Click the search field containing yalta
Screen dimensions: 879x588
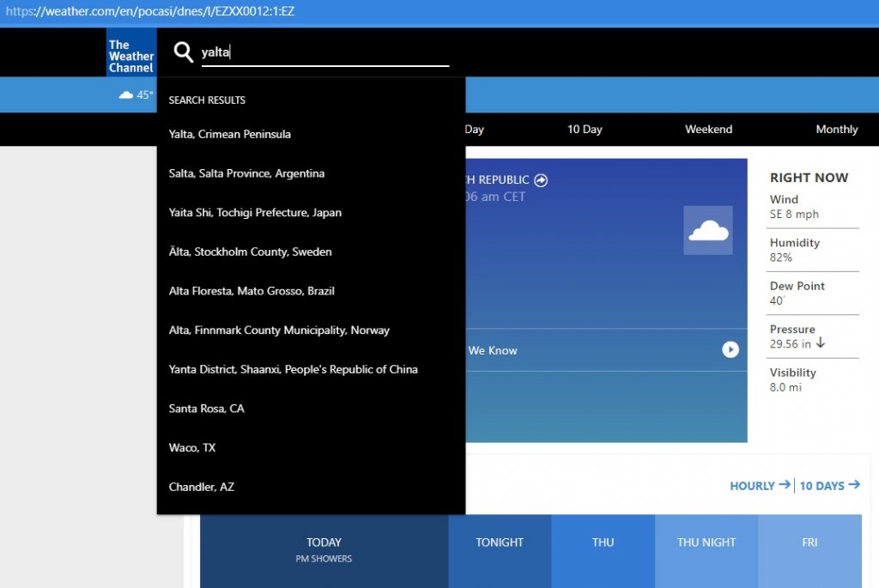click(x=324, y=52)
